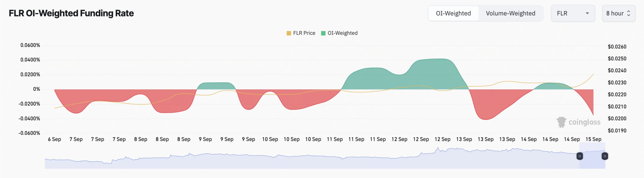644x178 pixels.
Task: Click the yellow FLR Price legend marker icon
Action: tap(288, 33)
